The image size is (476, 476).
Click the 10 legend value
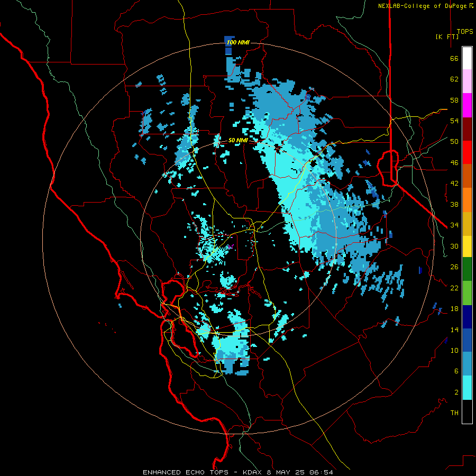coord(454,350)
